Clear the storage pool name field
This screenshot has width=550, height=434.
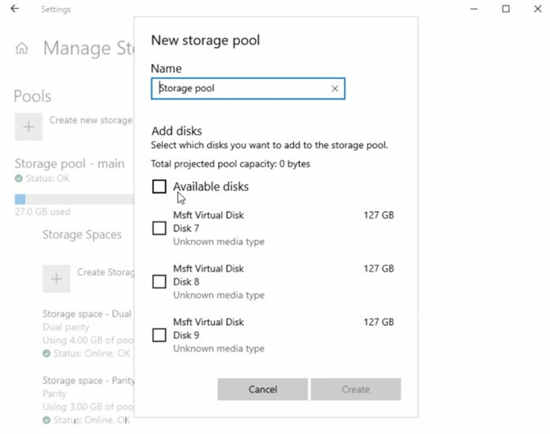[x=335, y=89]
